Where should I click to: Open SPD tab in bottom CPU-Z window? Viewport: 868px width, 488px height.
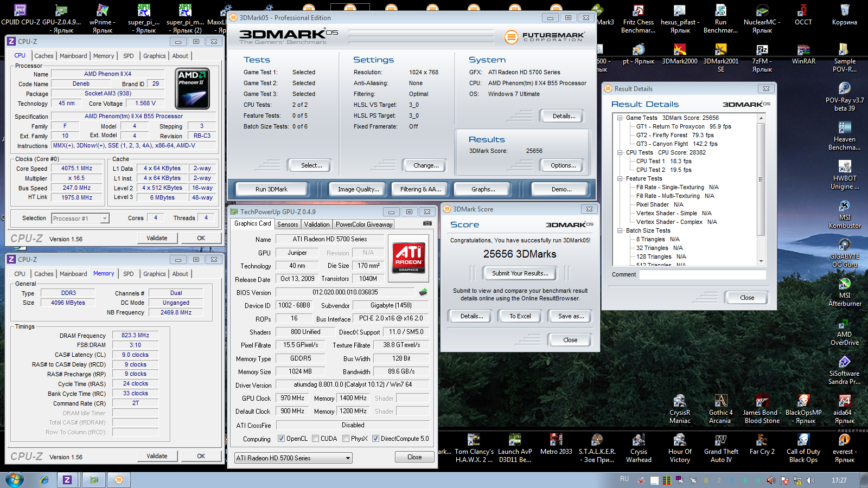pyautogui.click(x=128, y=274)
